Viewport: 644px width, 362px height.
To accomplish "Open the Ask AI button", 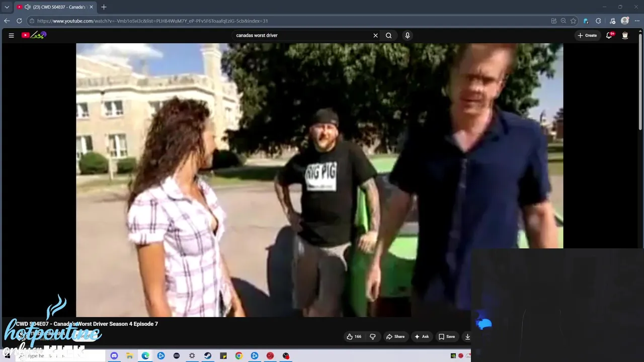I will 422,336.
